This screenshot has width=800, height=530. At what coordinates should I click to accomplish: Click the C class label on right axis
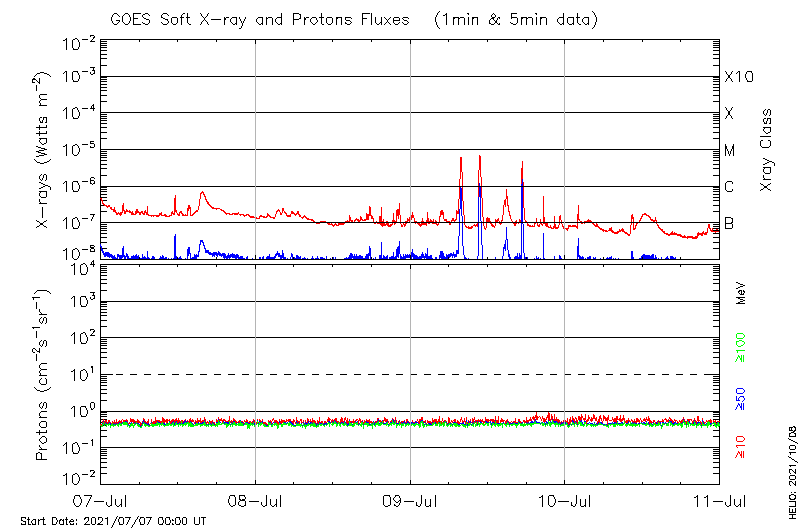pyautogui.click(x=729, y=186)
